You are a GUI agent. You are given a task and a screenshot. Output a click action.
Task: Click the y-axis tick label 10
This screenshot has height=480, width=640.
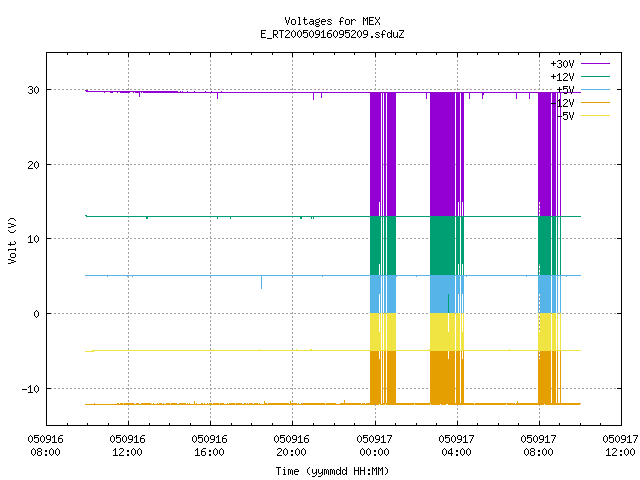(x=33, y=239)
